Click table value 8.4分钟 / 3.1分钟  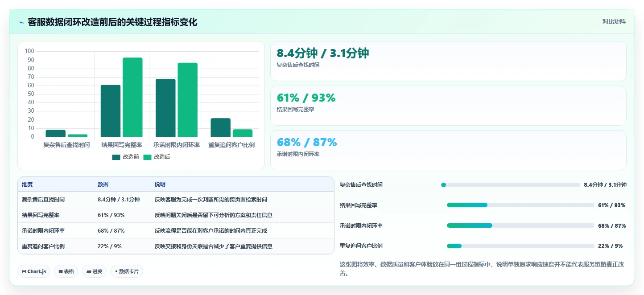(x=119, y=200)
